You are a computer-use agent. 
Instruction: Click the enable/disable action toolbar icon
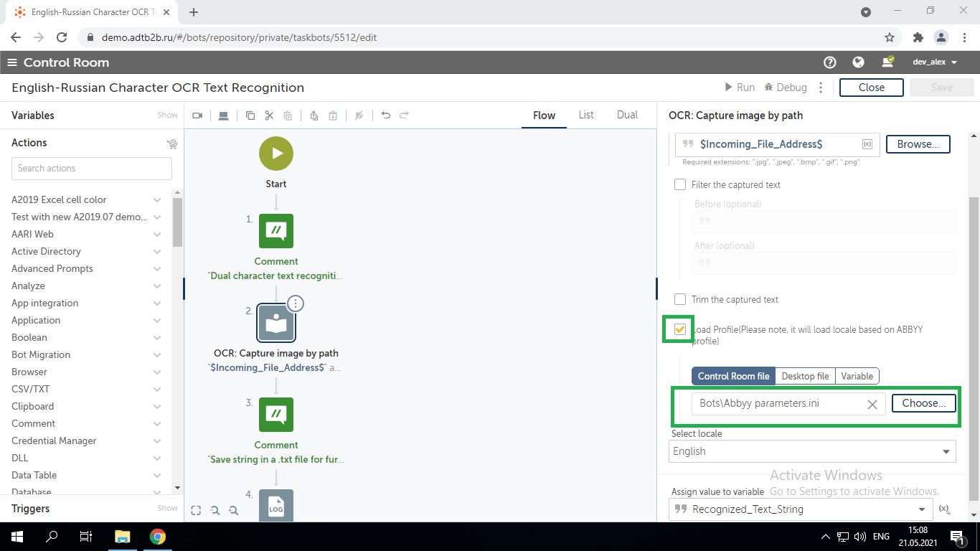click(359, 116)
